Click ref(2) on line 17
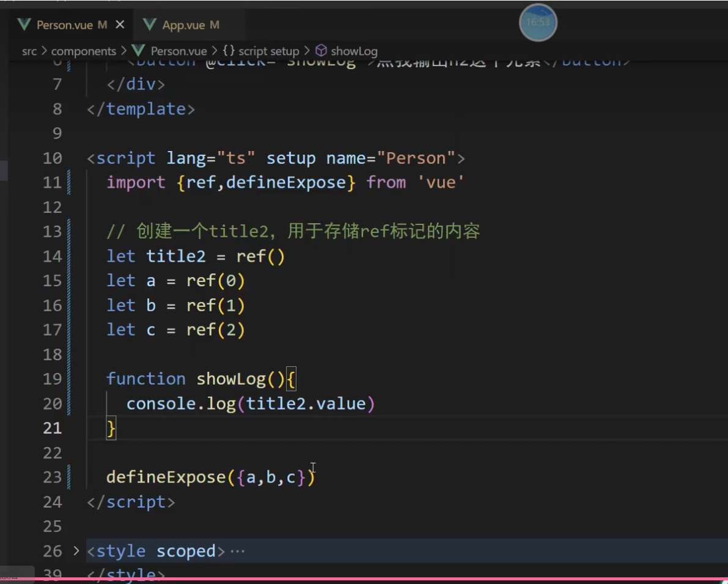The image size is (728, 584). coord(215,330)
